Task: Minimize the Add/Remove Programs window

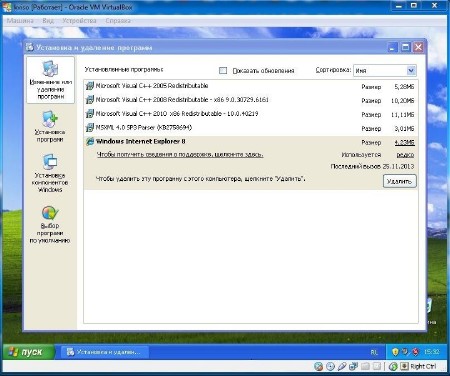Action: click(x=393, y=47)
